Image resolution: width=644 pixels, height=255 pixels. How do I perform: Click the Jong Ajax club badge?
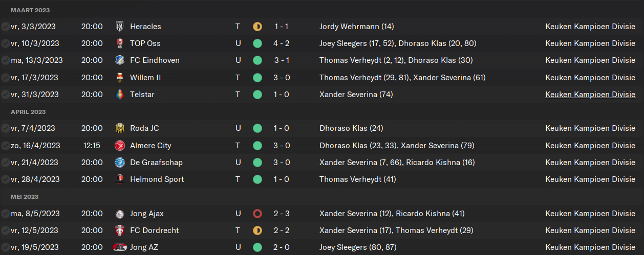coord(120,214)
